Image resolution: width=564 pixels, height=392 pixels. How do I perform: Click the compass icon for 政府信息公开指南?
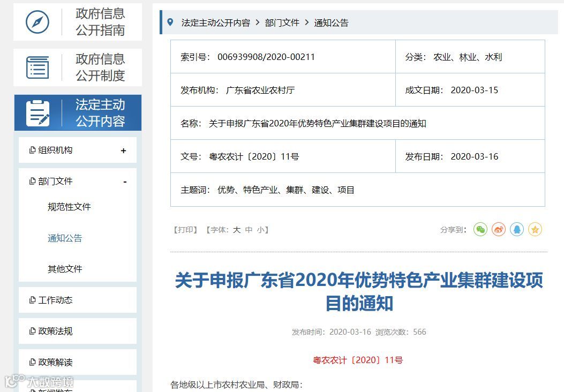pos(37,22)
